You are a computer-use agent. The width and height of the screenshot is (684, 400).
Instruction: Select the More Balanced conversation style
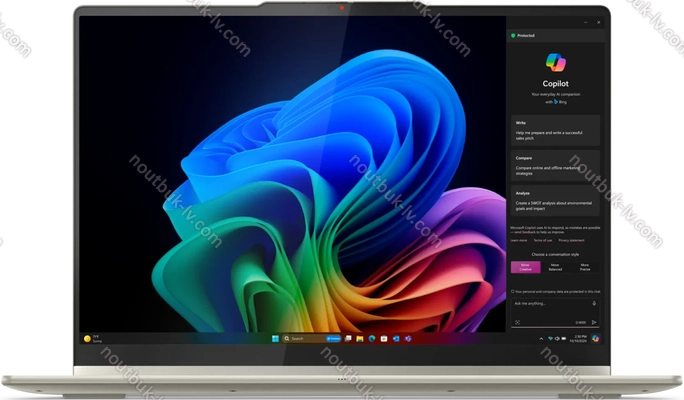pos(555,267)
